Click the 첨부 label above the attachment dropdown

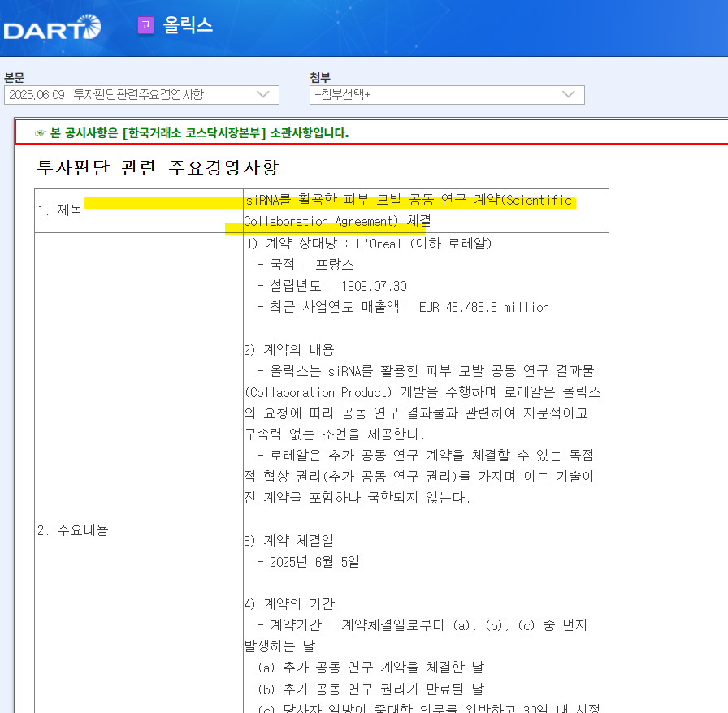pos(320,77)
